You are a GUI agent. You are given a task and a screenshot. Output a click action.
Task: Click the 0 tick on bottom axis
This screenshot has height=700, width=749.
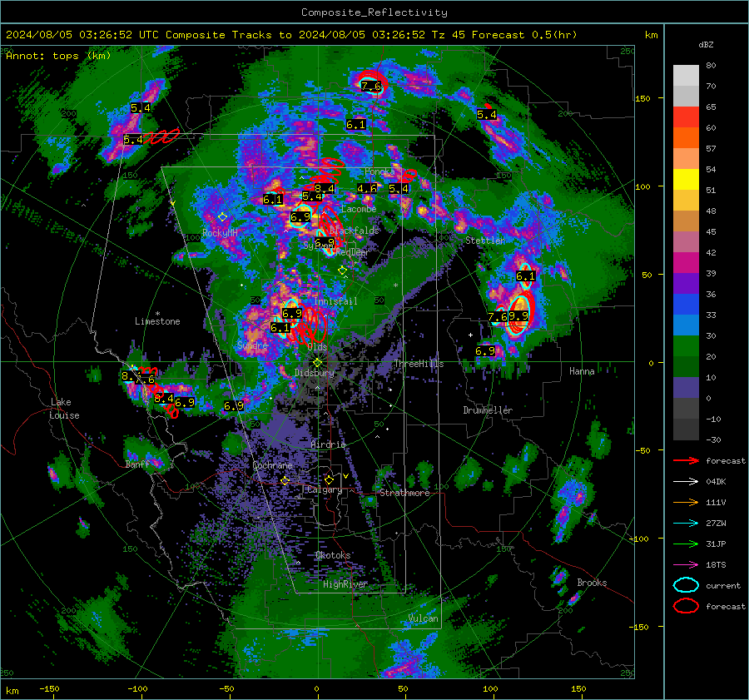317,688
